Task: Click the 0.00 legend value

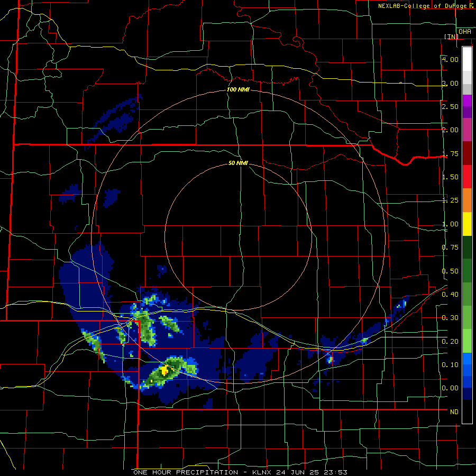Action: point(450,388)
